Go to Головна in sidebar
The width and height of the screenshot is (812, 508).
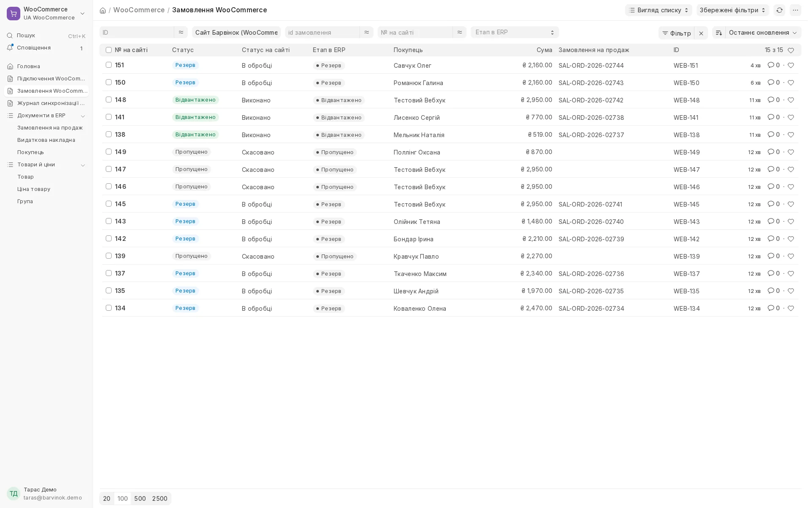point(46,66)
